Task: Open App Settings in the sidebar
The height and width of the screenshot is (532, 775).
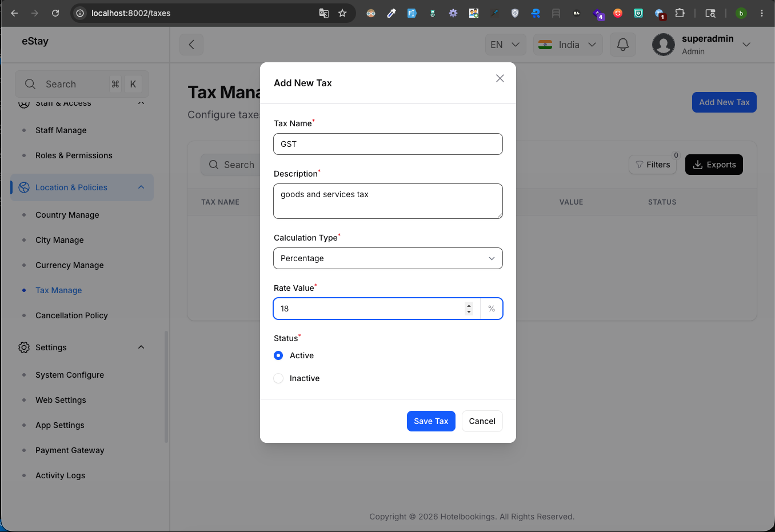Action: click(60, 425)
